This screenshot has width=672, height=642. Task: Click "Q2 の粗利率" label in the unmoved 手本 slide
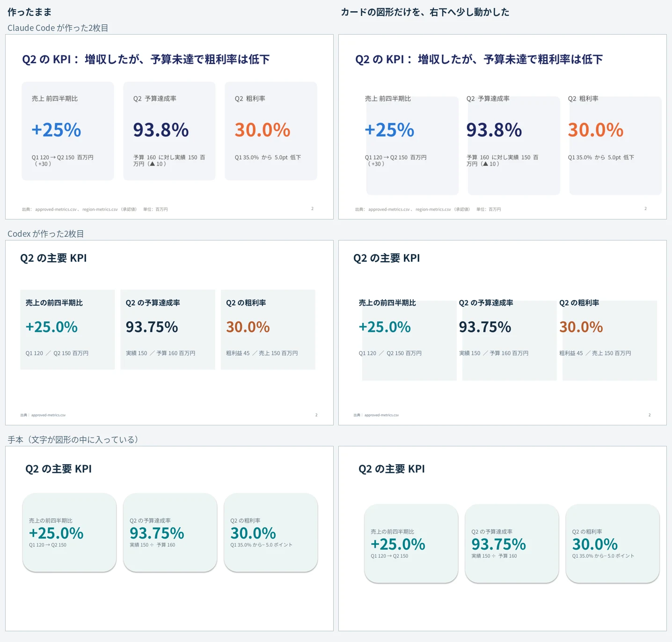pyautogui.click(x=245, y=521)
